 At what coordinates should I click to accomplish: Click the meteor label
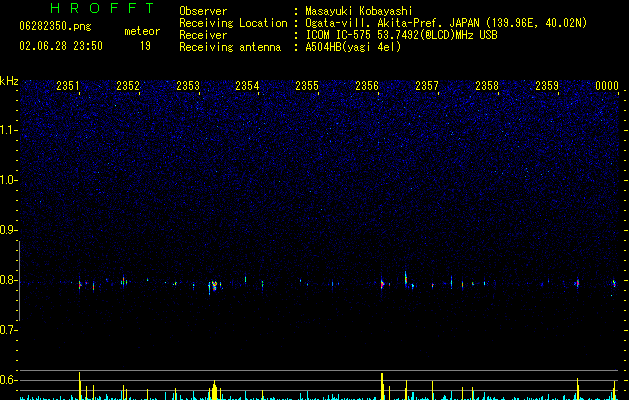(x=142, y=31)
